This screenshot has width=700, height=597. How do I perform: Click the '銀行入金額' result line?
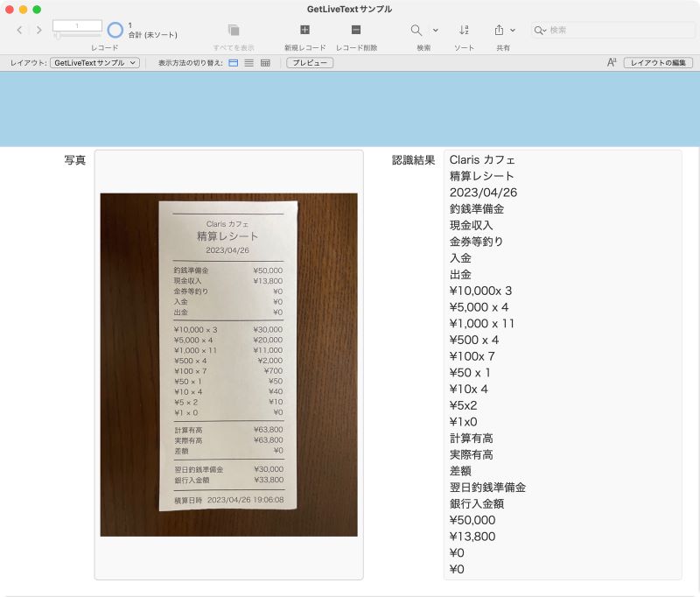[477, 503]
